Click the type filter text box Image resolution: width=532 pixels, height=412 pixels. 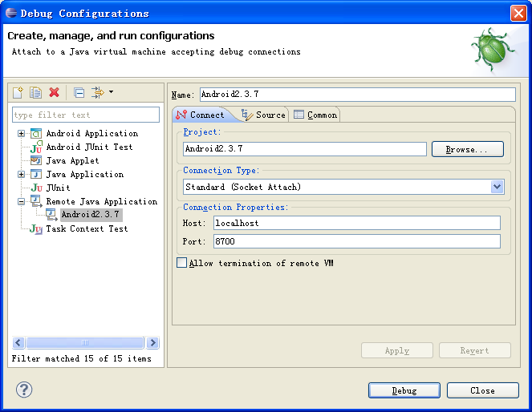86,115
